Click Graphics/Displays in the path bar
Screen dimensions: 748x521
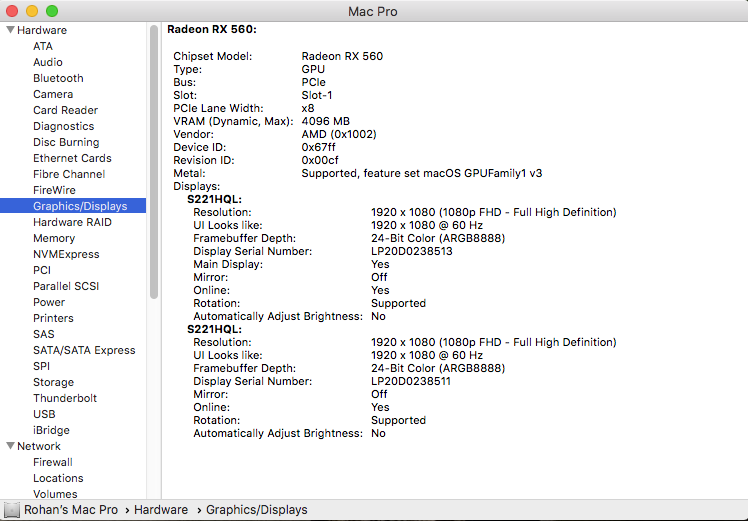point(257,510)
